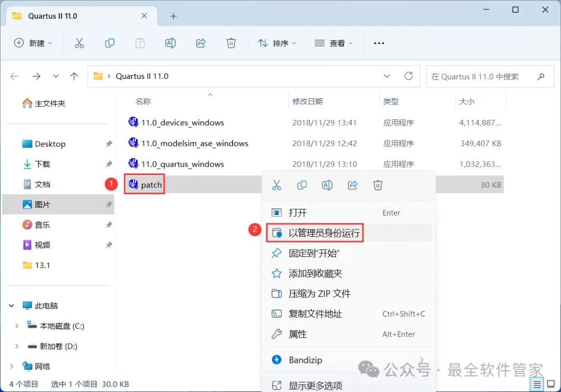
Task: Switch to details view in status bar
Action: [x=537, y=385]
